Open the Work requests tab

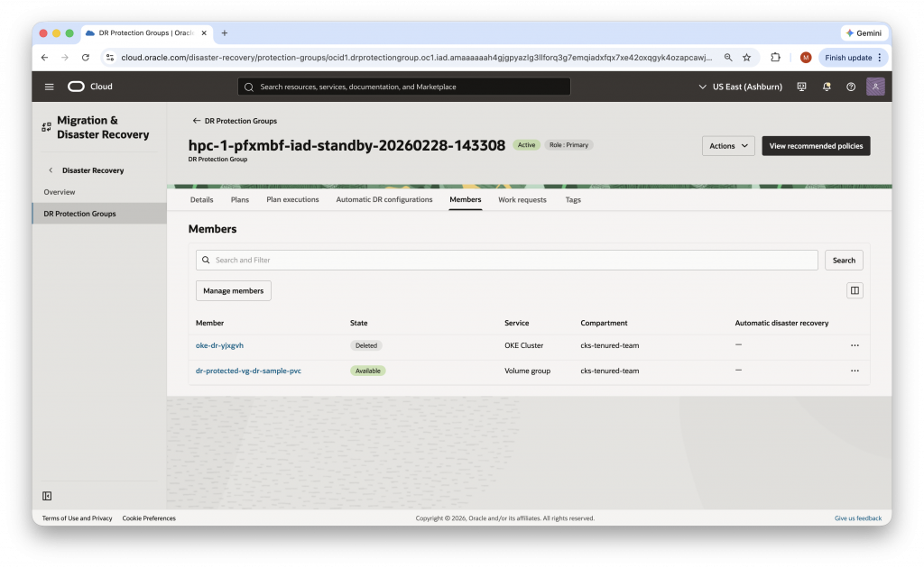[522, 199]
